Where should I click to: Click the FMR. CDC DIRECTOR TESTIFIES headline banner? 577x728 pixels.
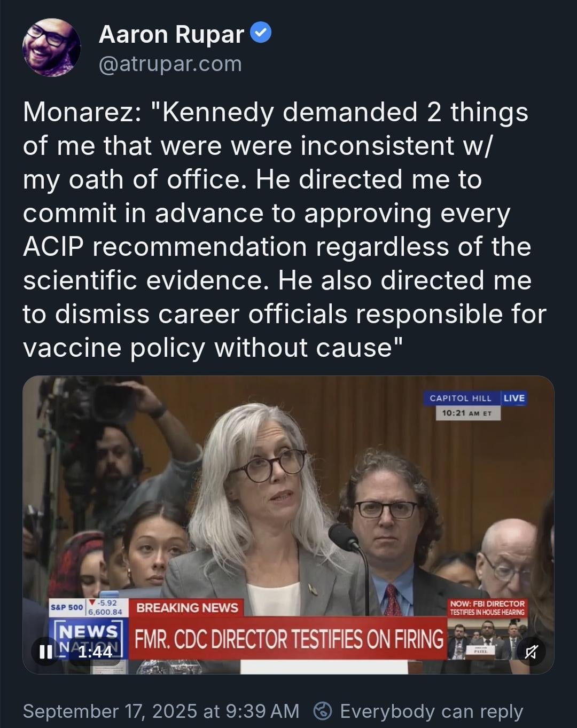point(288,638)
